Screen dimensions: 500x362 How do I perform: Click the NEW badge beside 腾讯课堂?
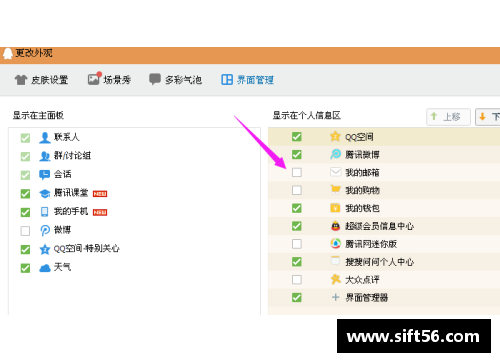coord(100,194)
